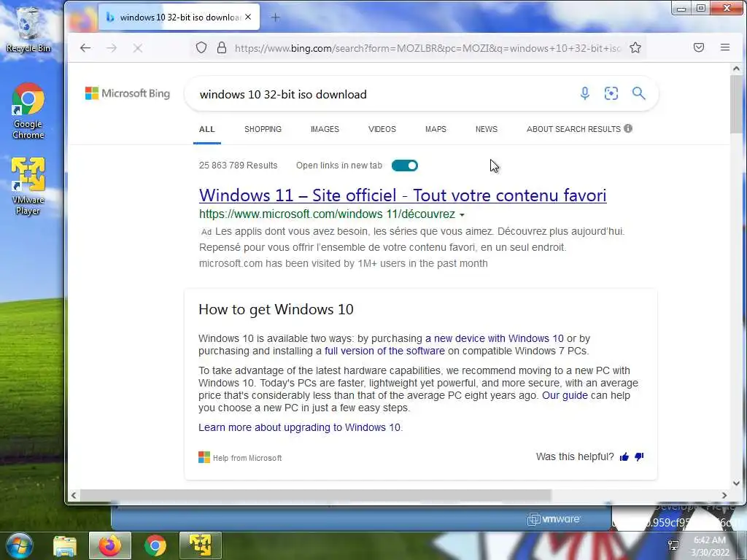Click the vertical scrollbar up arrow
The image size is (747, 560).
pyautogui.click(x=736, y=69)
